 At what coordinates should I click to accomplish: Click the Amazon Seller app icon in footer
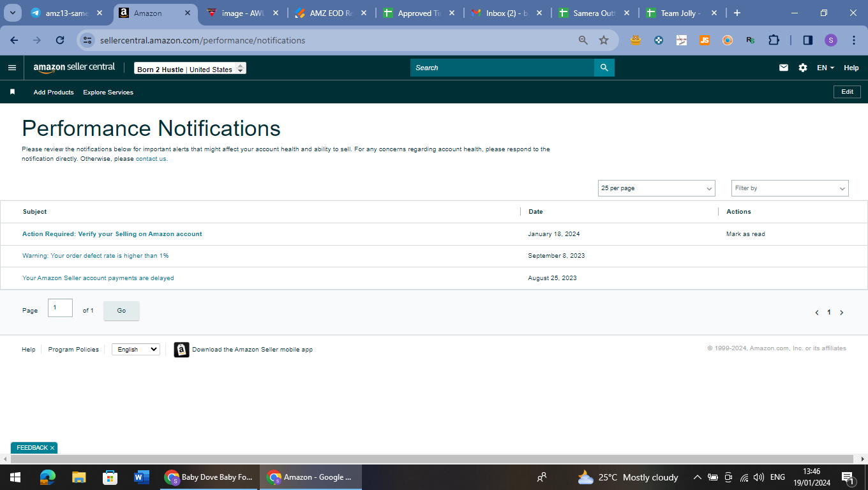(182, 350)
